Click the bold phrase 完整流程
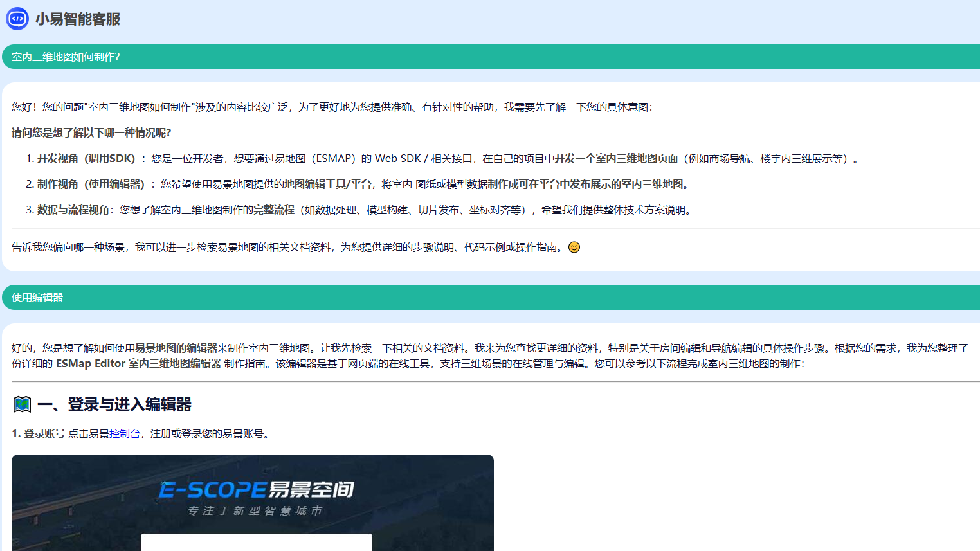 tap(274, 210)
